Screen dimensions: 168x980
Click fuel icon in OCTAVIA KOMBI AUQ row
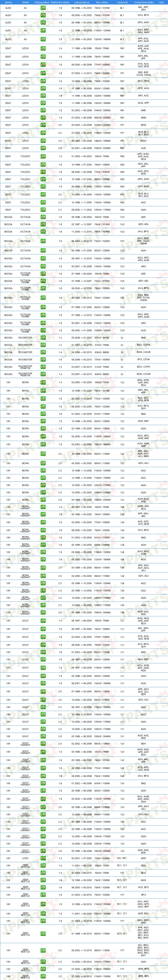43,330
